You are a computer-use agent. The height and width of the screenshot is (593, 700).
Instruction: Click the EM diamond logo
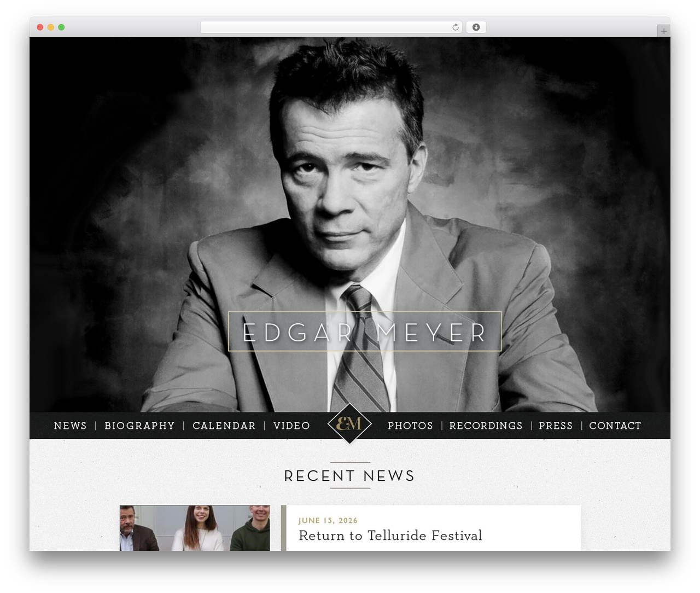(349, 424)
